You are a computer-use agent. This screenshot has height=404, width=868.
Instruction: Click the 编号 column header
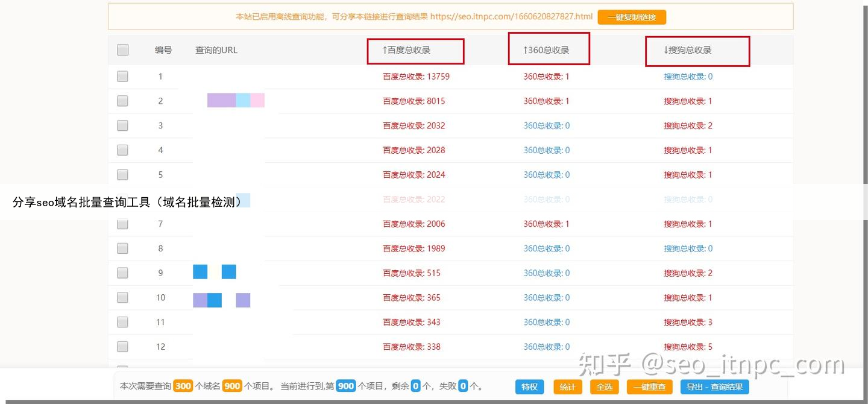pos(163,50)
